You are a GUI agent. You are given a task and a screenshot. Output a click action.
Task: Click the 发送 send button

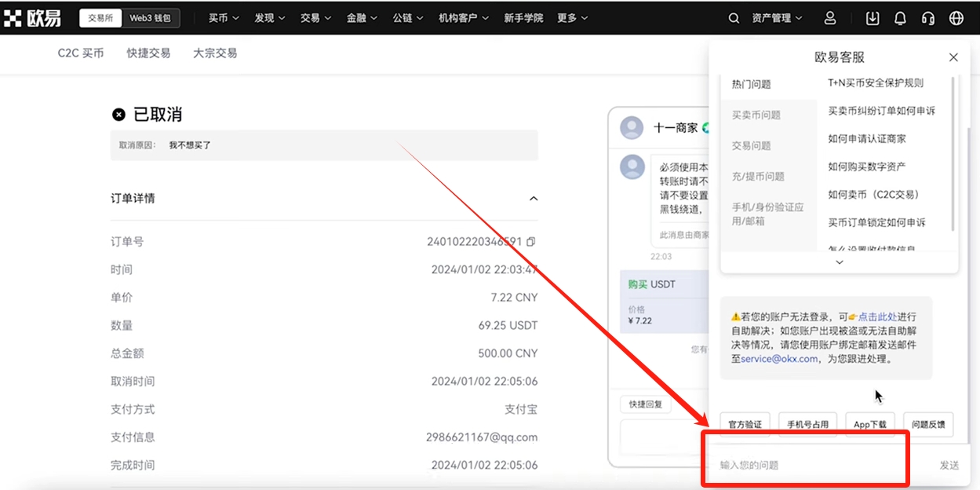[949, 466]
